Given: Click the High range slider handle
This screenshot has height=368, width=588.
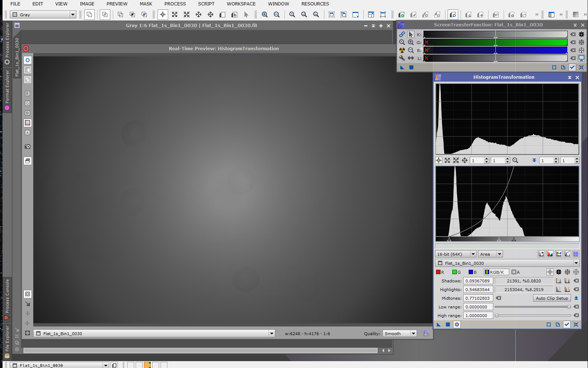Looking at the screenshot, I should tap(497, 315).
